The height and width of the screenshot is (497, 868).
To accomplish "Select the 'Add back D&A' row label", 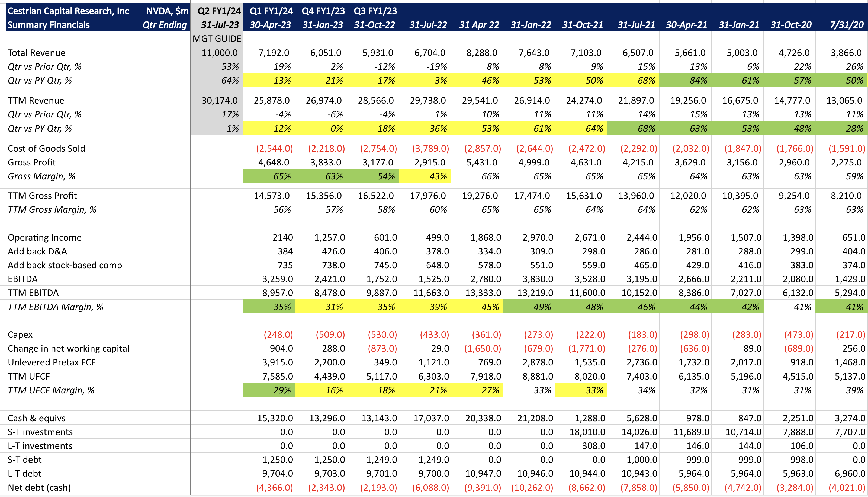I will click(37, 251).
